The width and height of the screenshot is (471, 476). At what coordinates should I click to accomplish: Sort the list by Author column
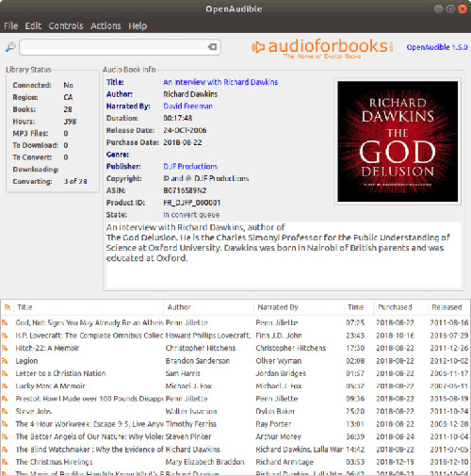[x=208, y=307]
